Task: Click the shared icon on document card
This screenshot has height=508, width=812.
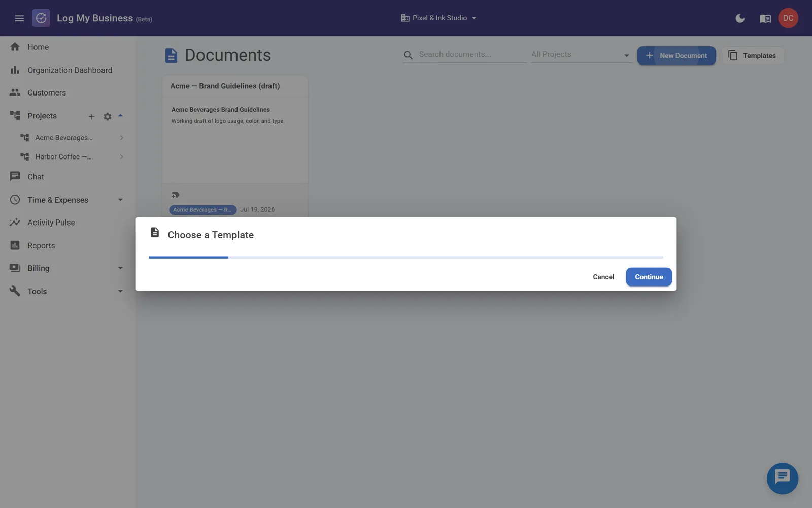Action: [x=175, y=195]
